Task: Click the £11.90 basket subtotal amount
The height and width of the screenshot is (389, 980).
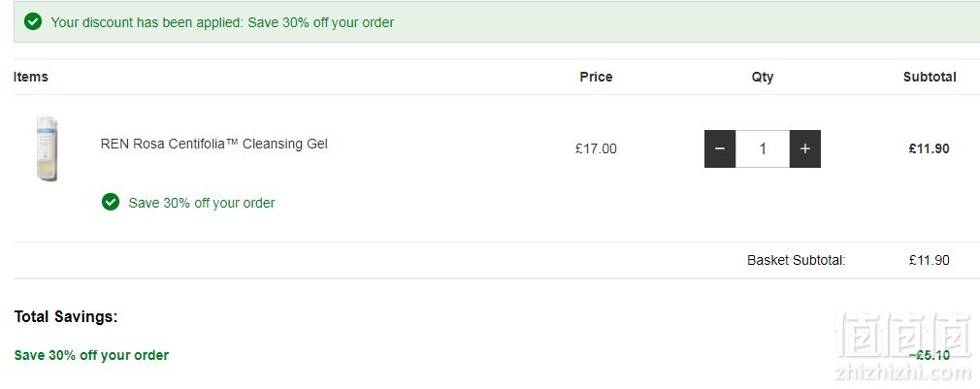Action: click(930, 260)
